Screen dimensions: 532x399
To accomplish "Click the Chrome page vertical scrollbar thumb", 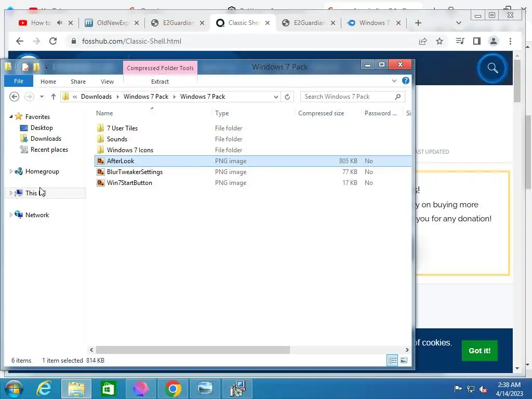I will click(x=517, y=81).
